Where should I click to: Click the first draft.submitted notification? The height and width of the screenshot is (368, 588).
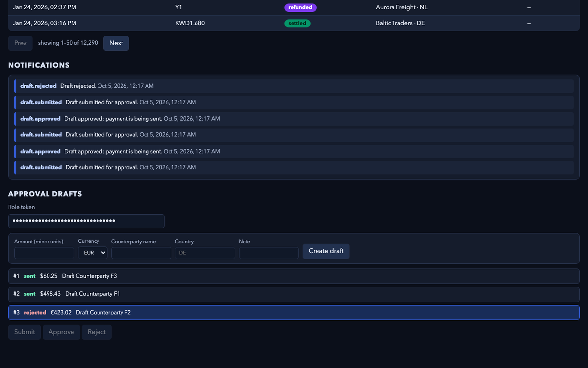point(294,102)
